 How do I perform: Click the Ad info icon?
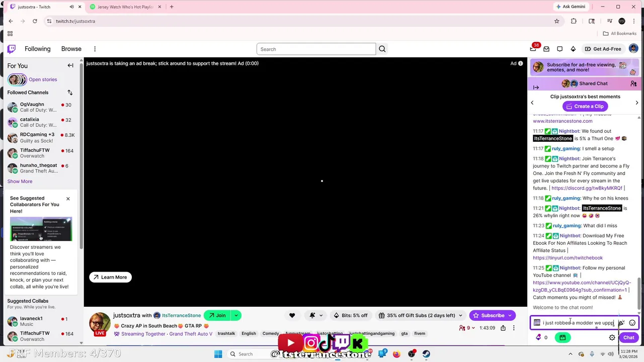(520, 63)
